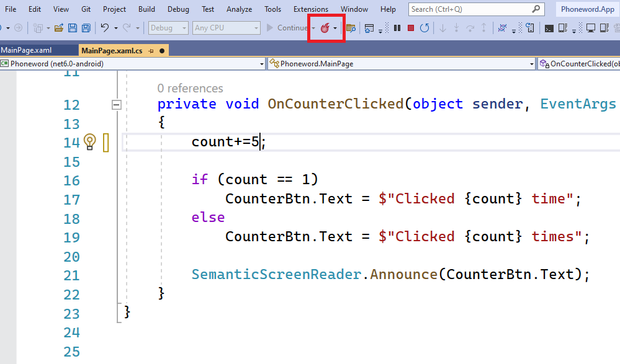
Task: Close the unsaved MainPage.xaml.cs tab via the dot
Action: [162, 51]
